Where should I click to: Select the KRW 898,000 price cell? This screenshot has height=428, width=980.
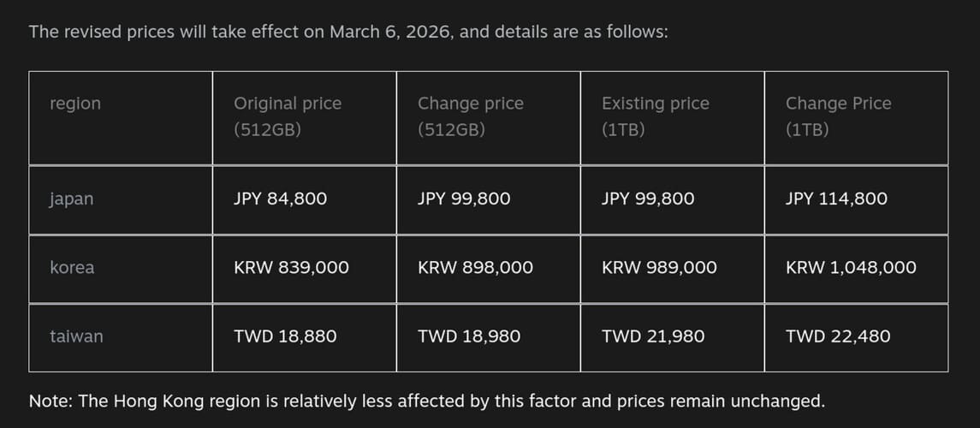(x=476, y=267)
